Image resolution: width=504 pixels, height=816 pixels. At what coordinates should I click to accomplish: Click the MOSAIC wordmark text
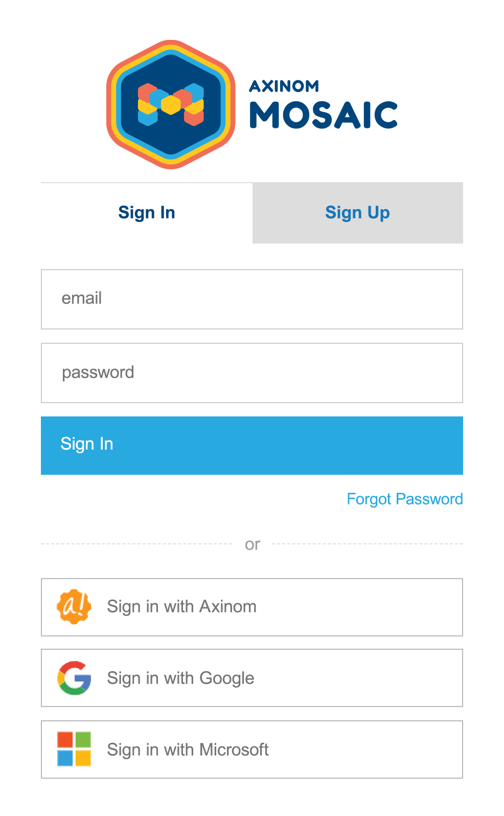(324, 115)
